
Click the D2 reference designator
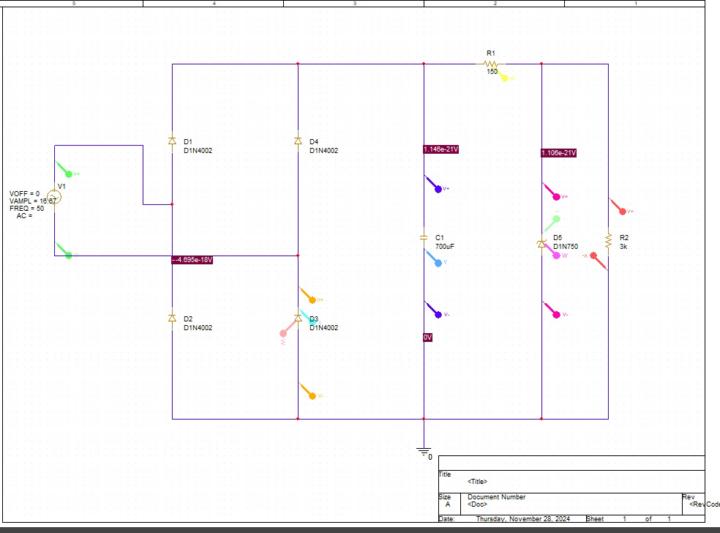pos(188,319)
